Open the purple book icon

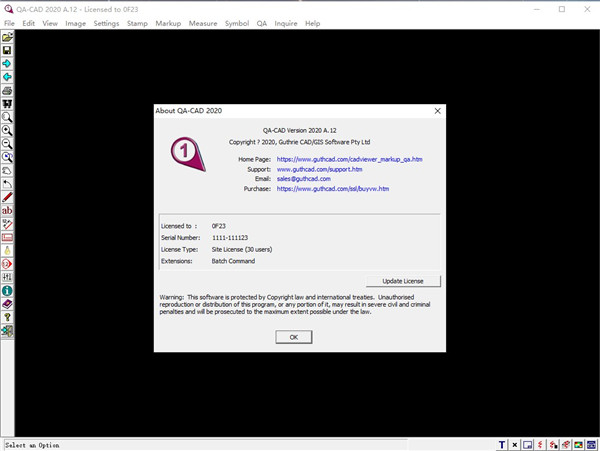[7, 304]
